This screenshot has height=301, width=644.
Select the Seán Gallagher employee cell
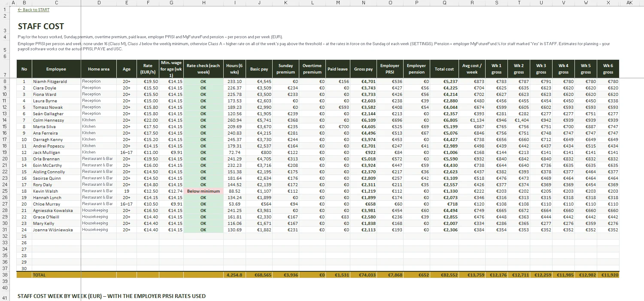[56, 114]
